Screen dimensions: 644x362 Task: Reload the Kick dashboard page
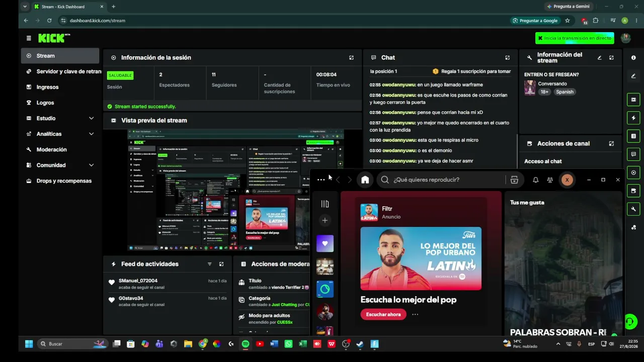pyautogui.click(x=49, y=21)
